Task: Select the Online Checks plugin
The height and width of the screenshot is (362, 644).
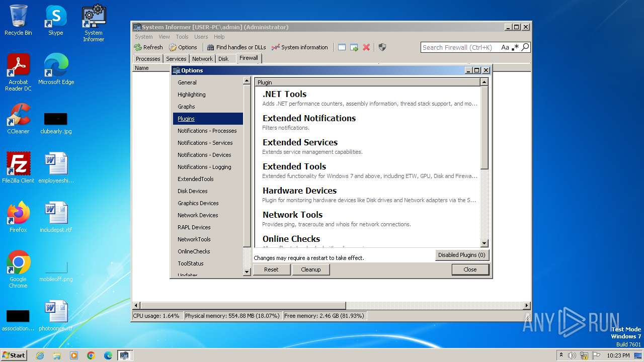Action: point(368,239)
